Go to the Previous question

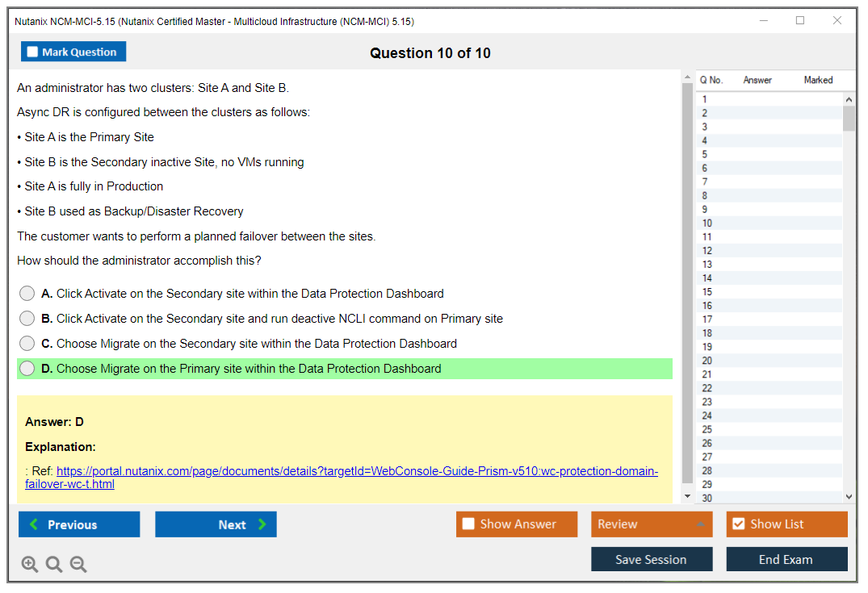coord(79,524)
